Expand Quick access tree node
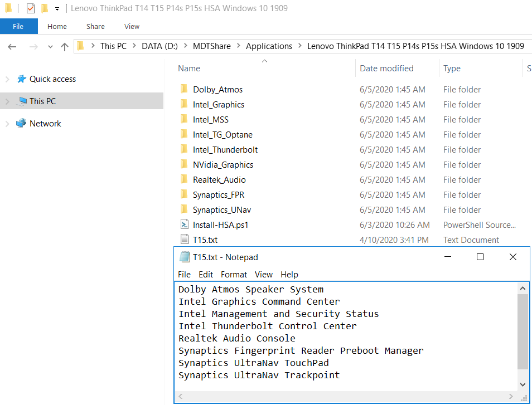 7,79
